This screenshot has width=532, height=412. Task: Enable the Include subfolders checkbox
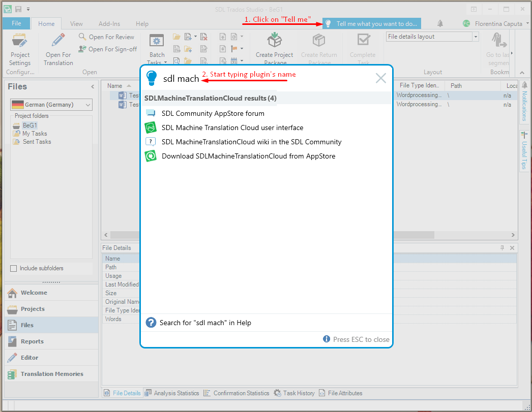(14, 268)
